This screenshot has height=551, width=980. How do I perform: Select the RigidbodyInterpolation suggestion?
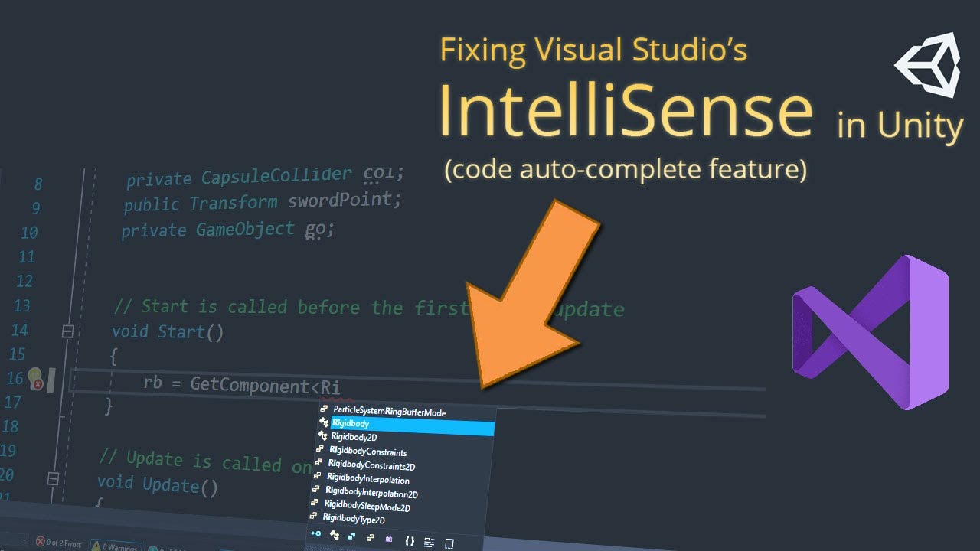[x=367, y=478]
